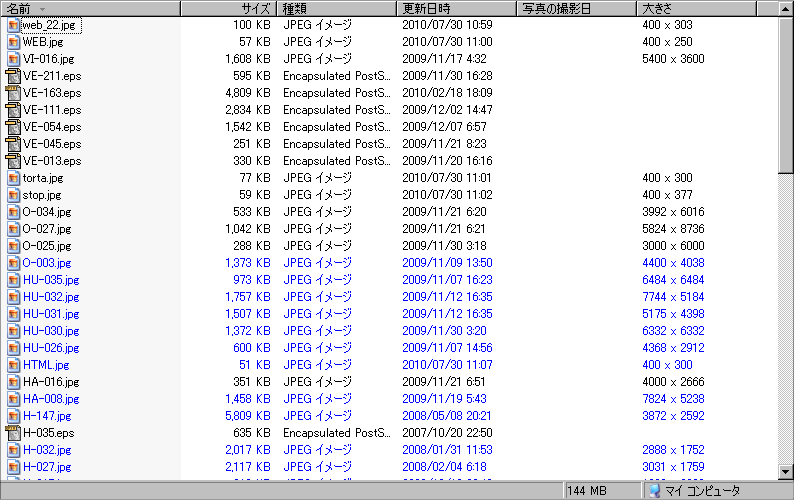Click the O-034.jpg file icon
The width and height of the screenshot is (794, 500).
pos(14,212)
